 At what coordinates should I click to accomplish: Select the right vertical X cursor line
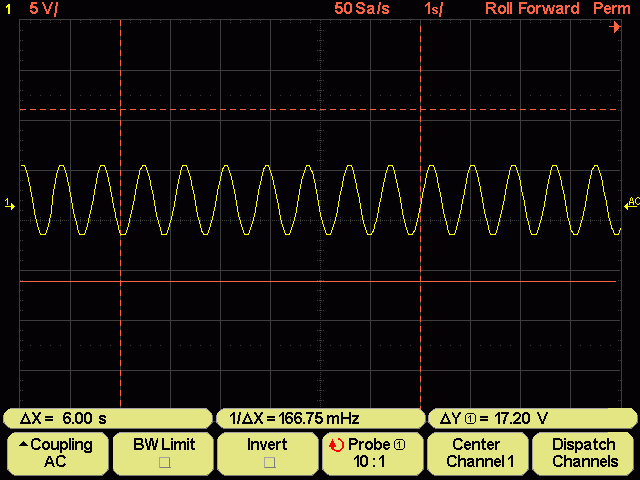tap(420, 212)
